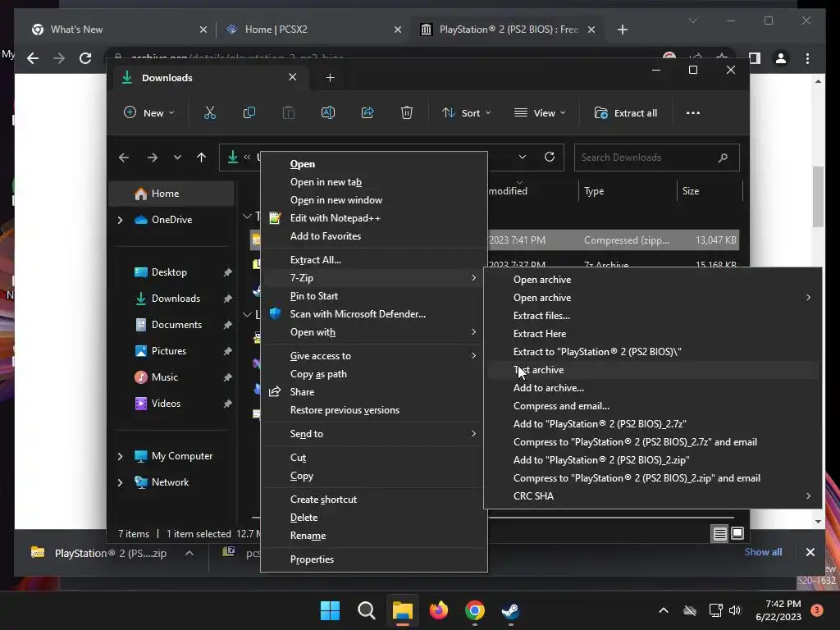Open the View dropdown
The width and height of the screenshot is (840, 630).
tap(540, 113)
